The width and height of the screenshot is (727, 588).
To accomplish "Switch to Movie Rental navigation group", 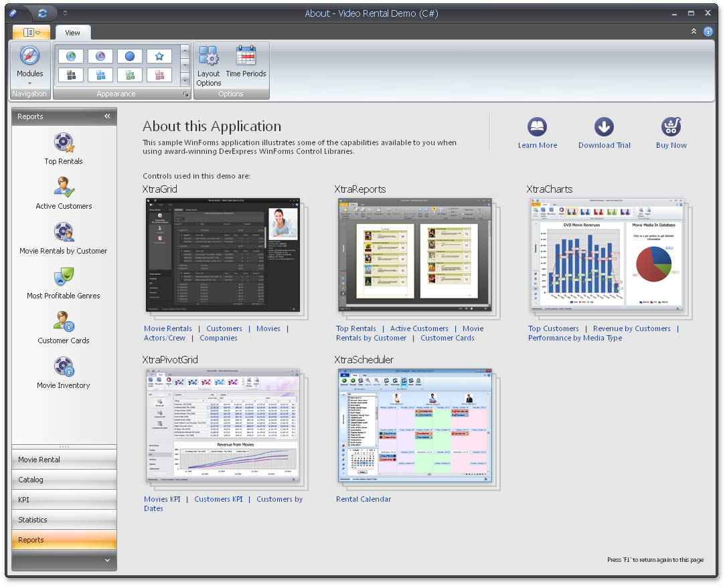I will pyautogui.click(x=64, y=460).
